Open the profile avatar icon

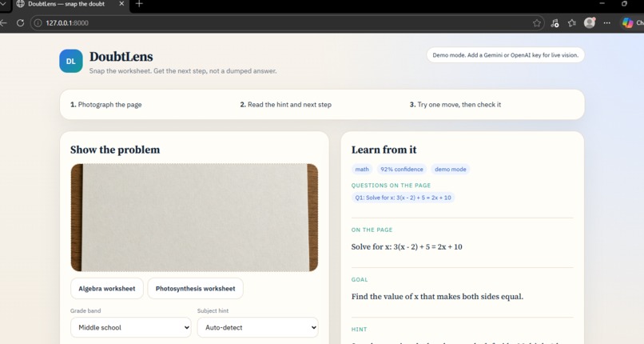click(x=590, y=22)
